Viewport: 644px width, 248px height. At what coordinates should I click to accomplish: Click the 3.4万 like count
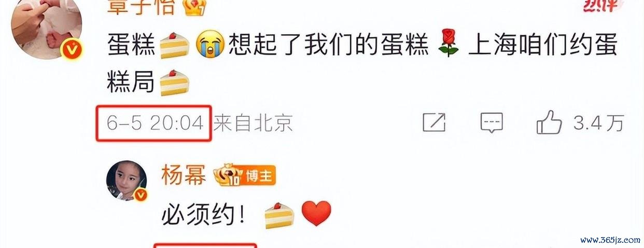(599, 123)
